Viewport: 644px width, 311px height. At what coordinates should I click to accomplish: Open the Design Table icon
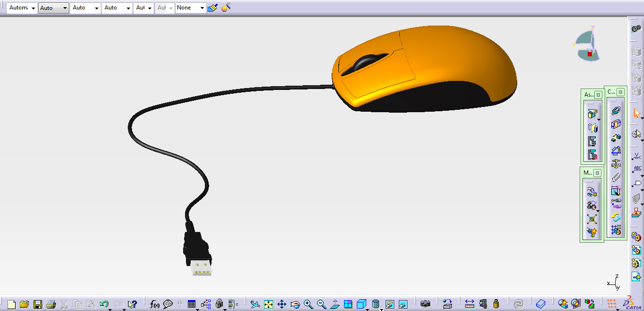(192, 304)
